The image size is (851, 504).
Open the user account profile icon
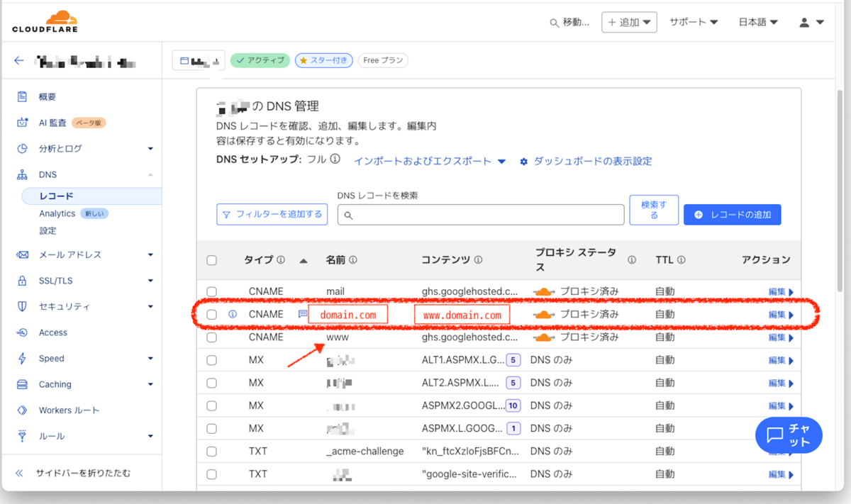click(x=804, y=23)
